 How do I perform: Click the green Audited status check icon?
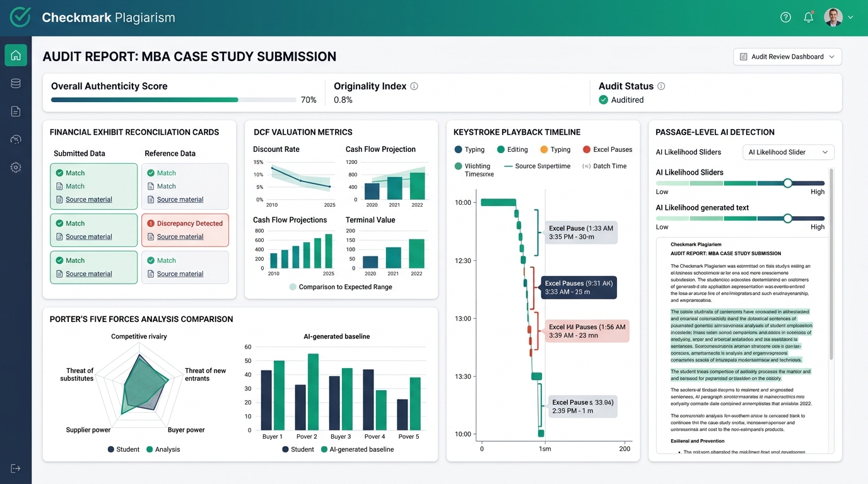(603, 100)
